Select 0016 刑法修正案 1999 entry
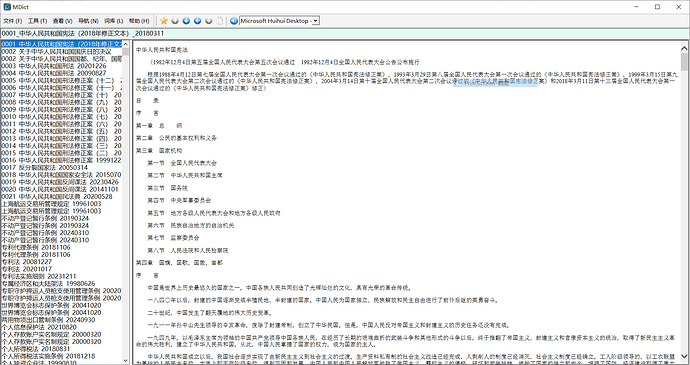Viewport: 690px width, 365px height. (61, 160)
